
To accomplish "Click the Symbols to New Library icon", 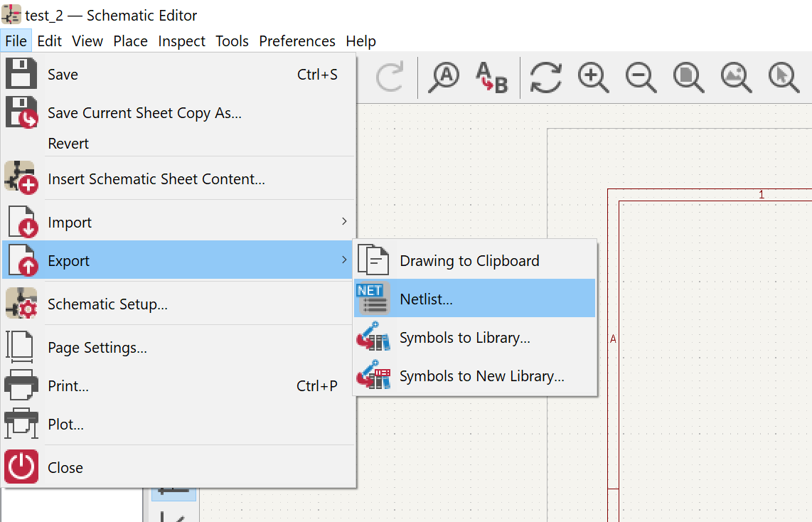I will click(373, 375).
